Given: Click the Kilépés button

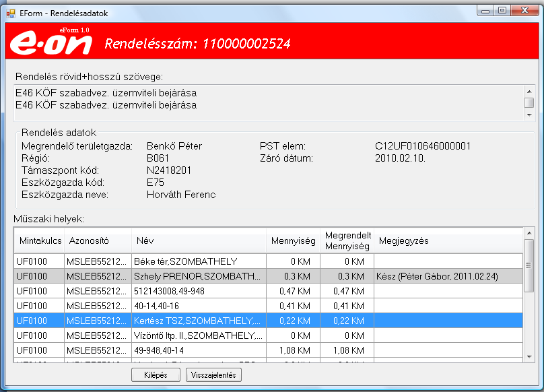Looking at the screenshot, I should pyautogui.click(x=156, y=375).
